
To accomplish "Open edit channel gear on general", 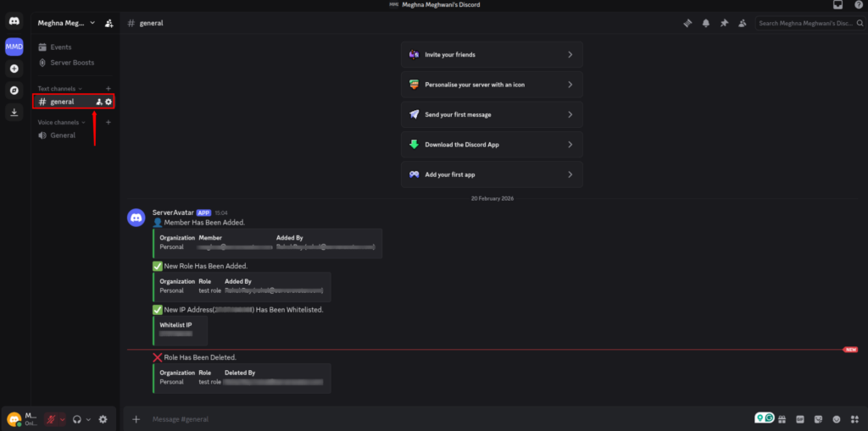I will (108, 102).
